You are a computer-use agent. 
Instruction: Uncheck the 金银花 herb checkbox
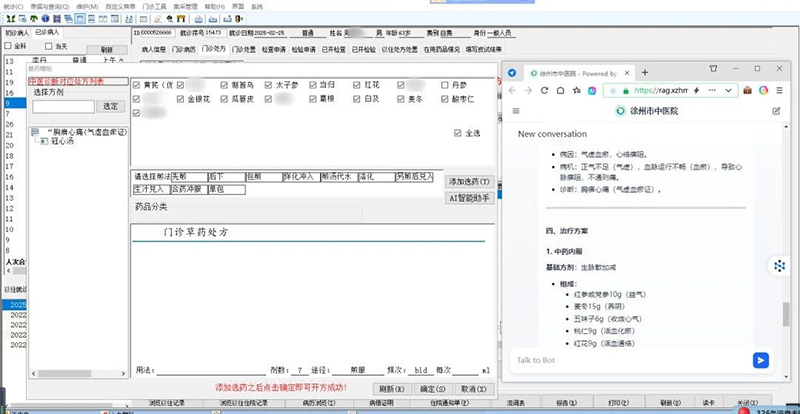coord(181,100)
